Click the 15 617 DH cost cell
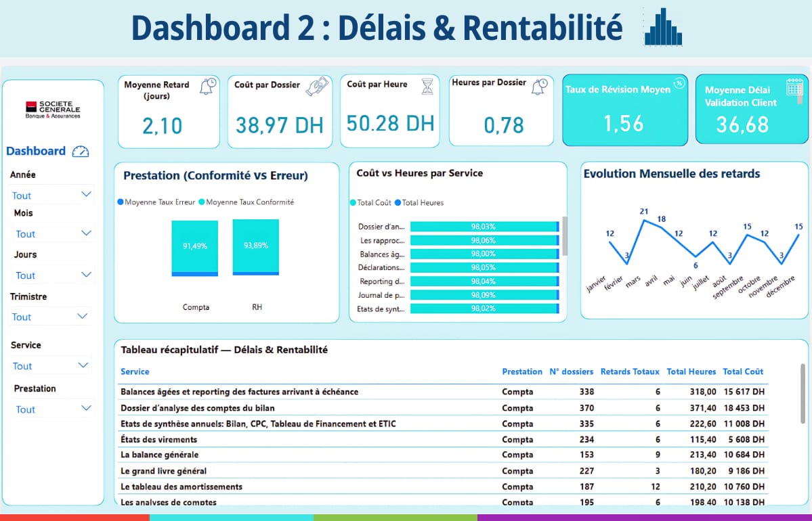Screen dimensions: 812x521 coord(744,392)
